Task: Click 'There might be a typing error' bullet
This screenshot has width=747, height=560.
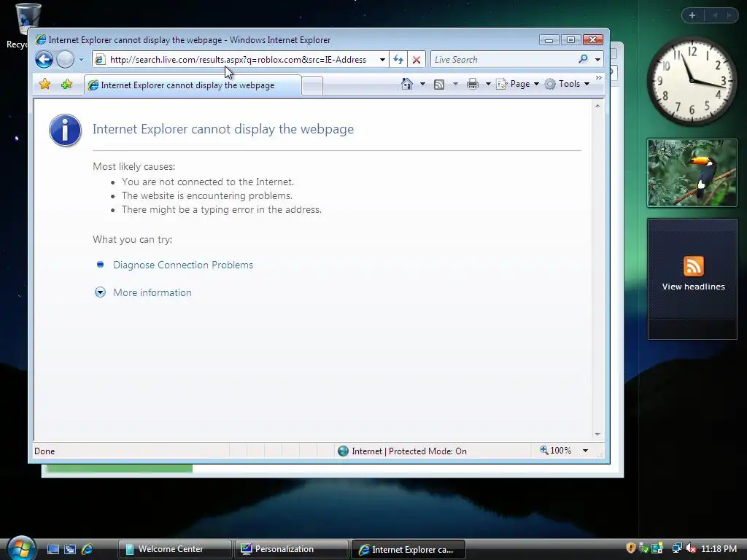Action: (222, 209)
